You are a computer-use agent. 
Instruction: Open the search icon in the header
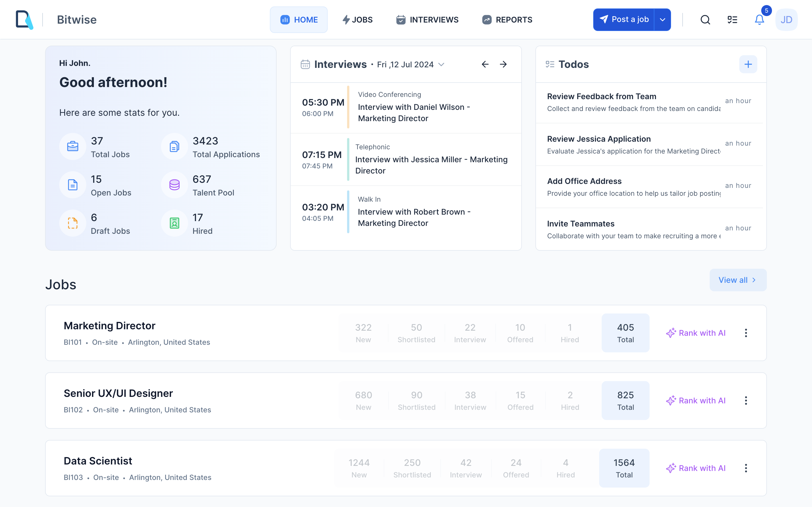pyautogui.click(x=705, y=19)
